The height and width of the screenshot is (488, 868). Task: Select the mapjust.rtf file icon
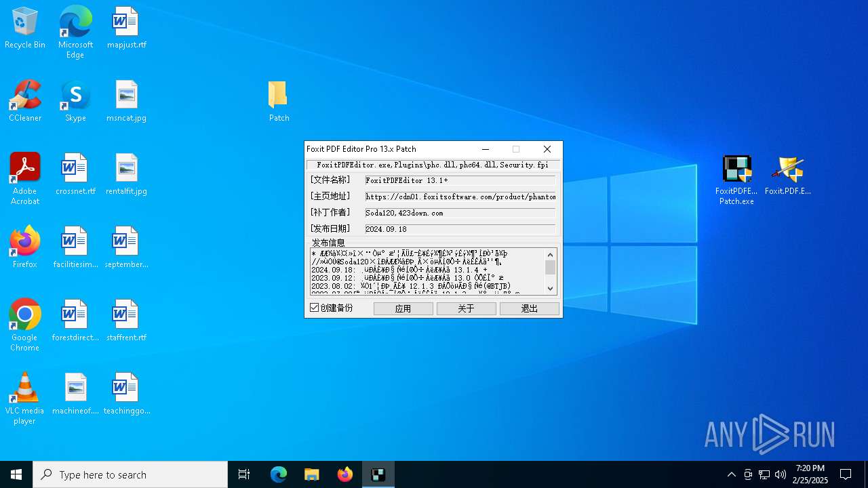click(126, 28)
